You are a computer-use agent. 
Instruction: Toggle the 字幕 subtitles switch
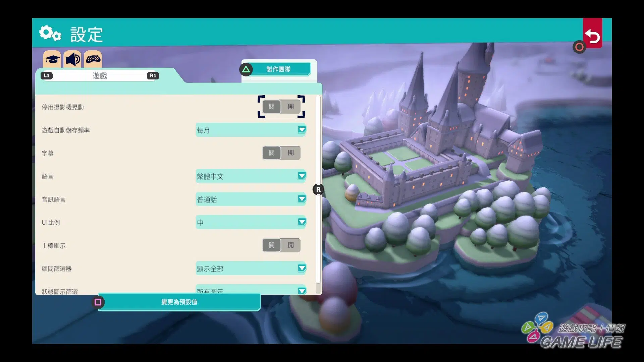[x=281, y=153]
